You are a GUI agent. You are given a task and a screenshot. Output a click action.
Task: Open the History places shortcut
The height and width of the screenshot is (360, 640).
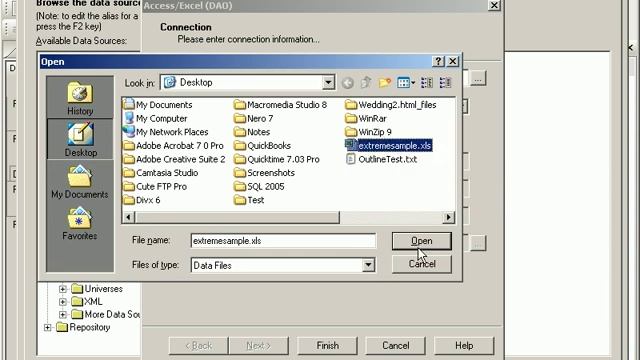tap(80, 98)
